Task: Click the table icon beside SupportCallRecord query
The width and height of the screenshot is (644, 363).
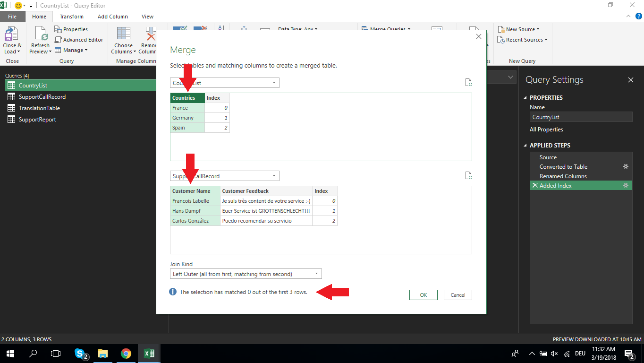Action: pyautogui.click(x=11, y=96)
